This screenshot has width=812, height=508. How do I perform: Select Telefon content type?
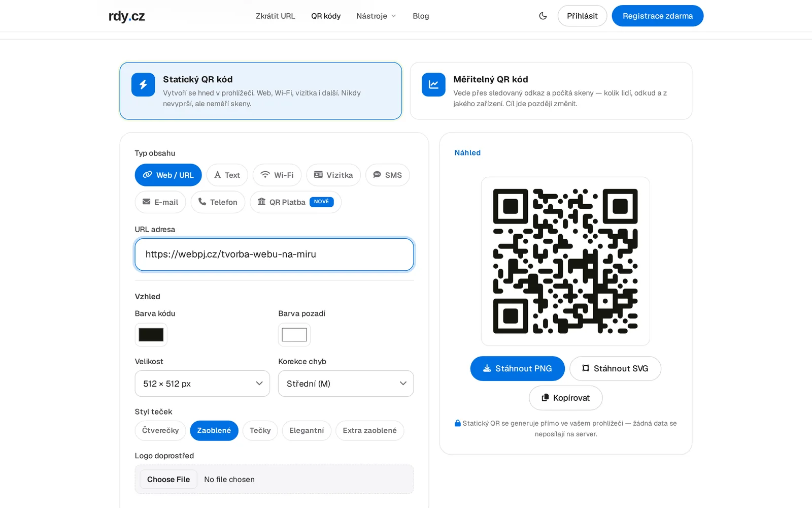click(218, 202)
